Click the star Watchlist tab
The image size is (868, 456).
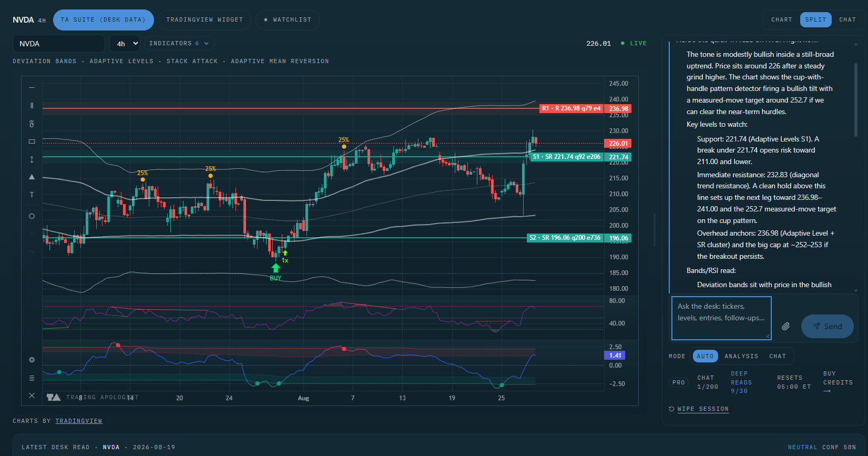point(287,20)
